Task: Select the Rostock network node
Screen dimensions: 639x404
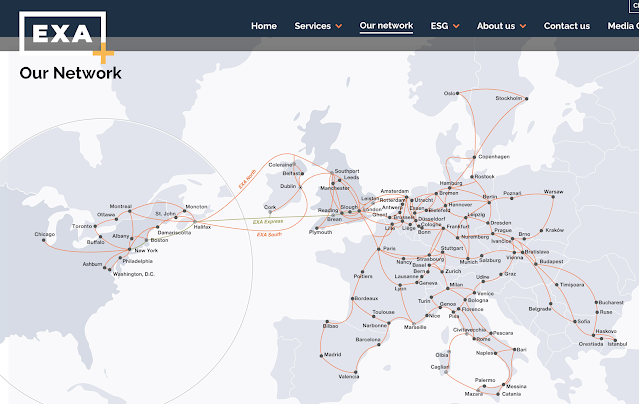Action: pyautogui.click(x=472, y=177)
